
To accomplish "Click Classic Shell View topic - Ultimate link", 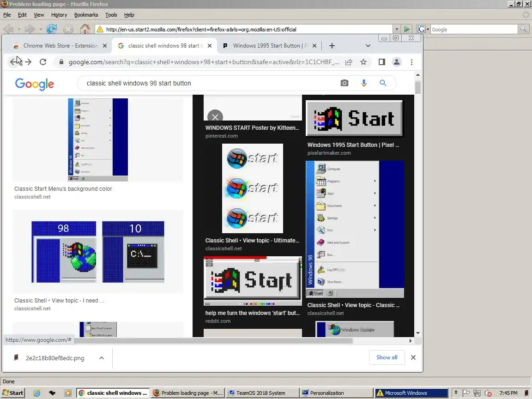I will [252, 240].
